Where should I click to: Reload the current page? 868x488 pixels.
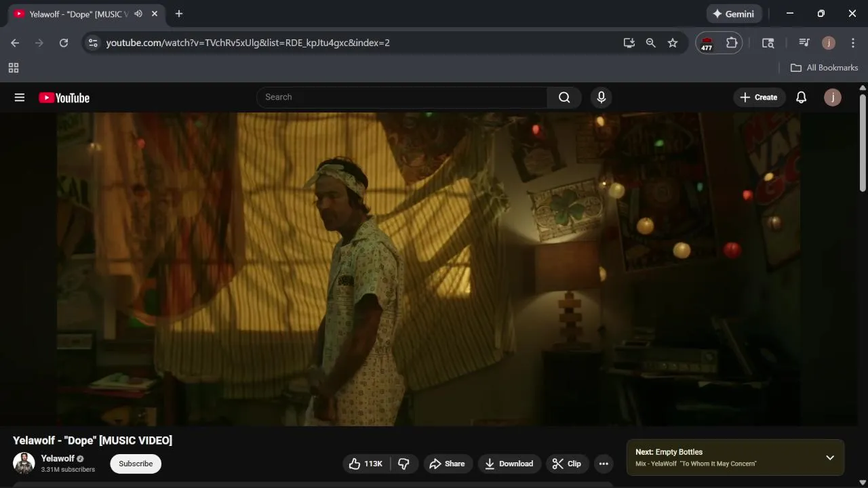tap(64, 43)
